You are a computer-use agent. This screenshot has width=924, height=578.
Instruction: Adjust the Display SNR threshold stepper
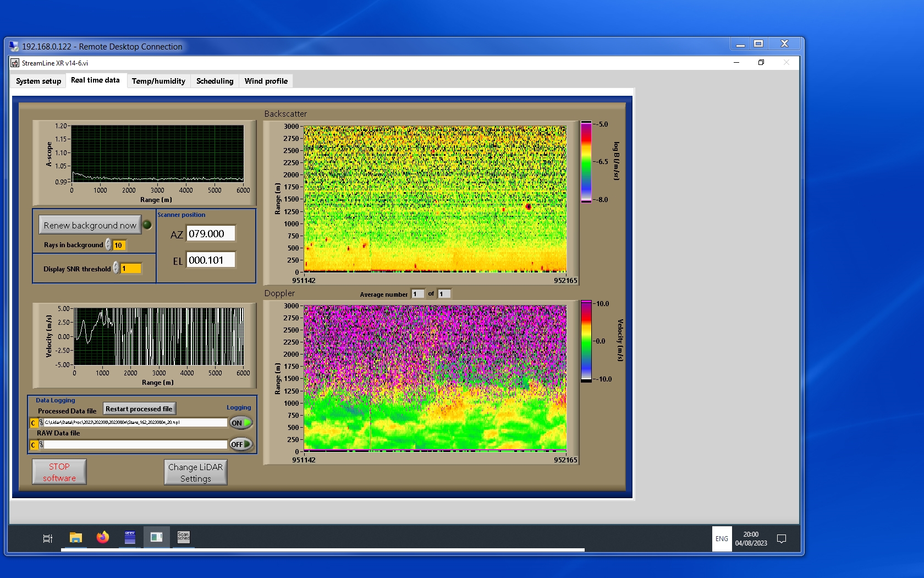(x=116, y=268)
